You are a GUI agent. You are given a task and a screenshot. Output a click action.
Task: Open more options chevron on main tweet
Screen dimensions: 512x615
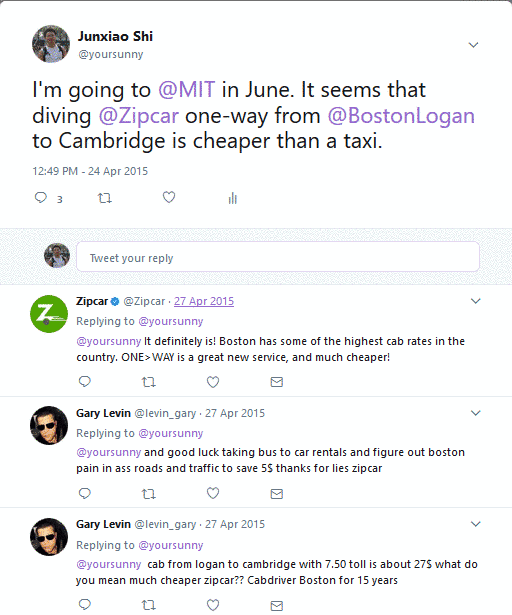pyautogui.click(x=474, y=45)
